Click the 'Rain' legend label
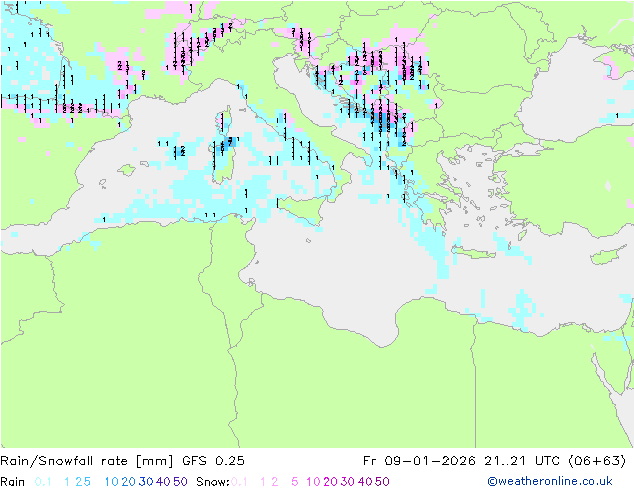Image resolution: width=634 pixels, height=490 pixels. click(x=13, y=482)
